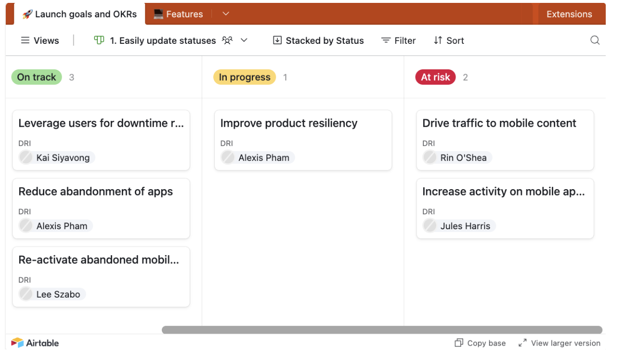Image resolution: width=625 pixels, height=364 pixels.
Task: Select the Views hamburger icon
Action: click(x=26, y=40)
